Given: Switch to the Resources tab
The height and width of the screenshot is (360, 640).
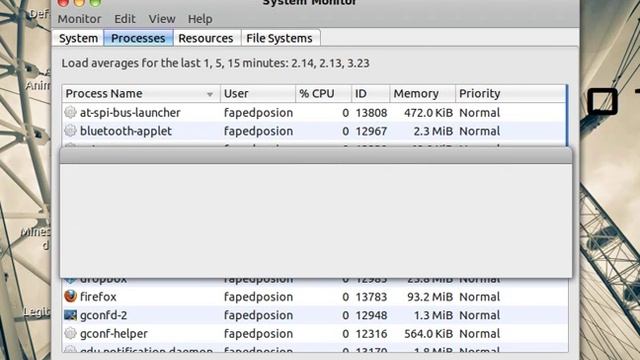Looking at the screenshot, I should click(206, 38).
